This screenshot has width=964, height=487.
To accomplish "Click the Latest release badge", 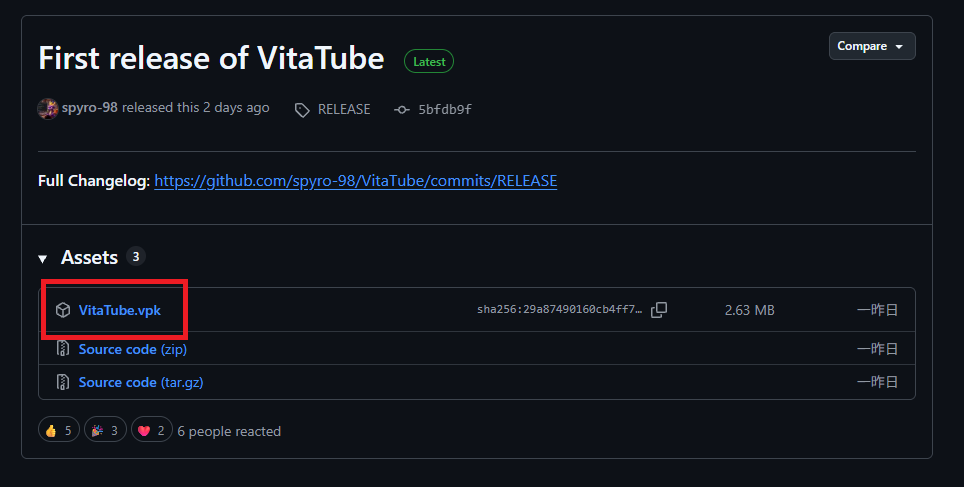I will tap(429, 61).
